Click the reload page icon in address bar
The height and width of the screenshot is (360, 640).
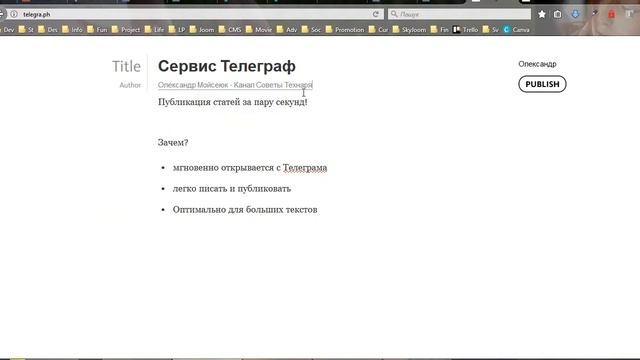click(x=376, y=14)
